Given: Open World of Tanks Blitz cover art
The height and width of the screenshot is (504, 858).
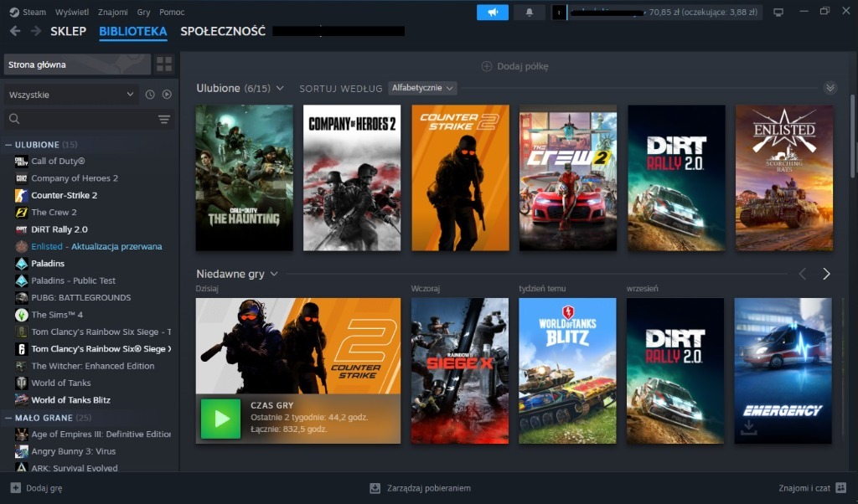Looking at the screenshot, I should [567, 371].
